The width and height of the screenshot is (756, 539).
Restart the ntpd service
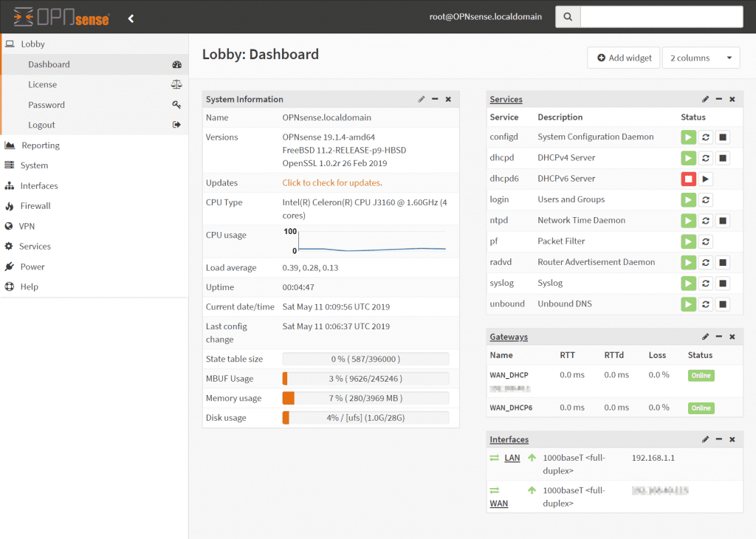[x=705, y=221]
